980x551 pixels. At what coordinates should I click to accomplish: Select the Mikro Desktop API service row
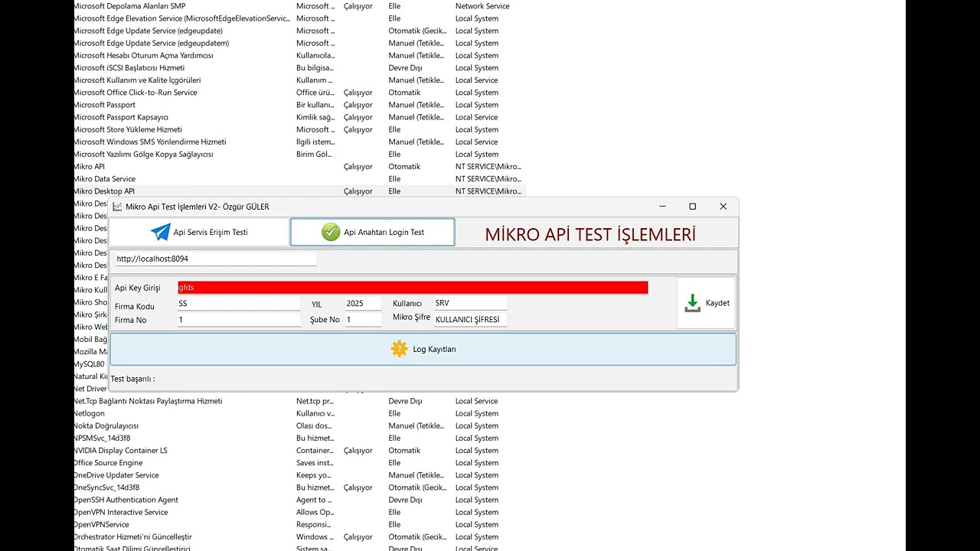tap(299, 191)
